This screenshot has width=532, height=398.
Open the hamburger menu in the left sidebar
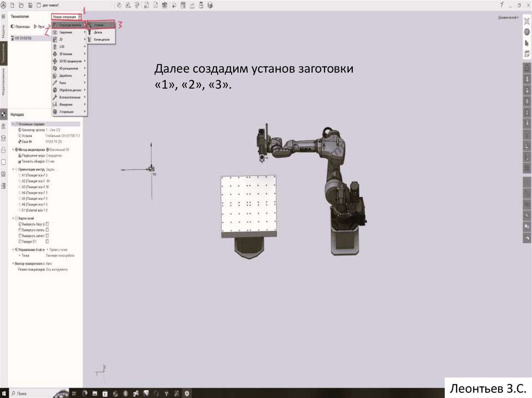[4, 16]
